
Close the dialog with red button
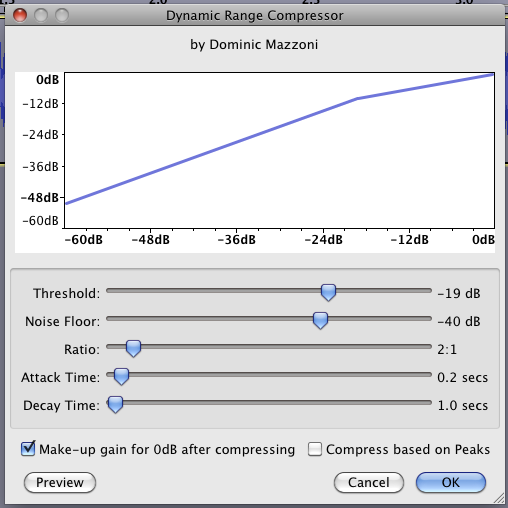coord(20,15)
